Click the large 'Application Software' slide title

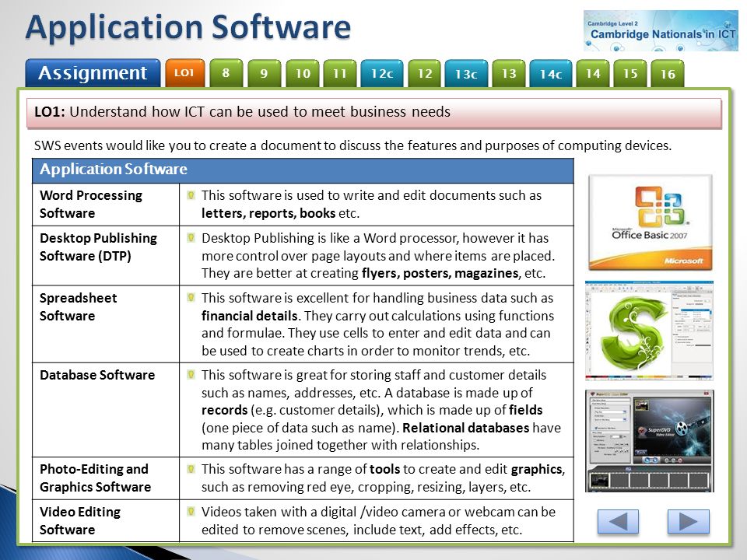coord(188,27)
